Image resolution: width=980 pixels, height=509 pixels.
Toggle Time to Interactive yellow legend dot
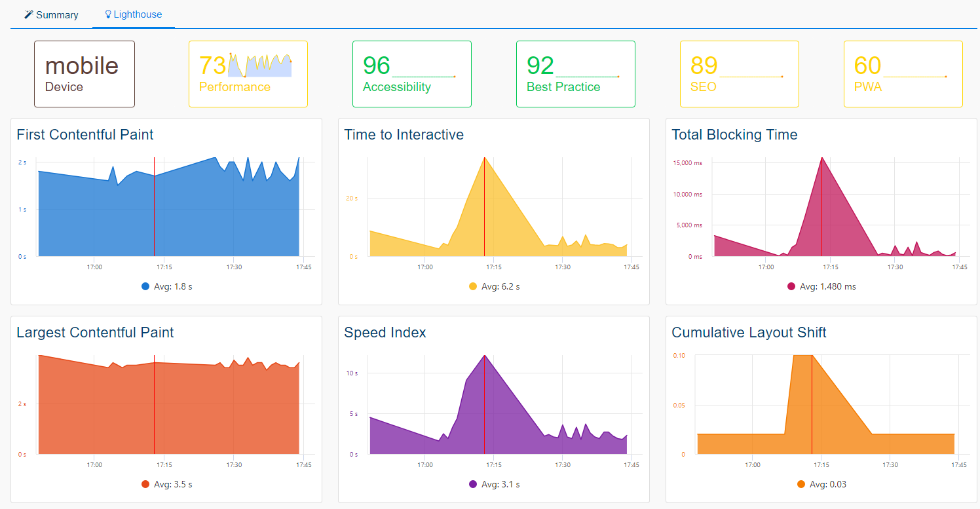[473, 286]
